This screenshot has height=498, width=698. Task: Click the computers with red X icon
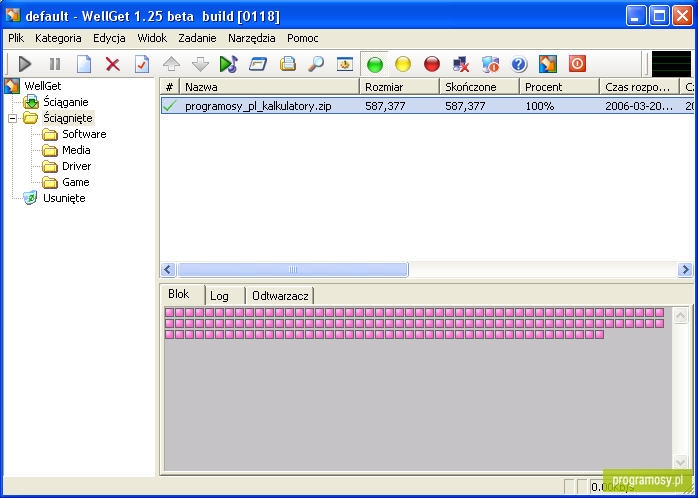click(461, 65)
